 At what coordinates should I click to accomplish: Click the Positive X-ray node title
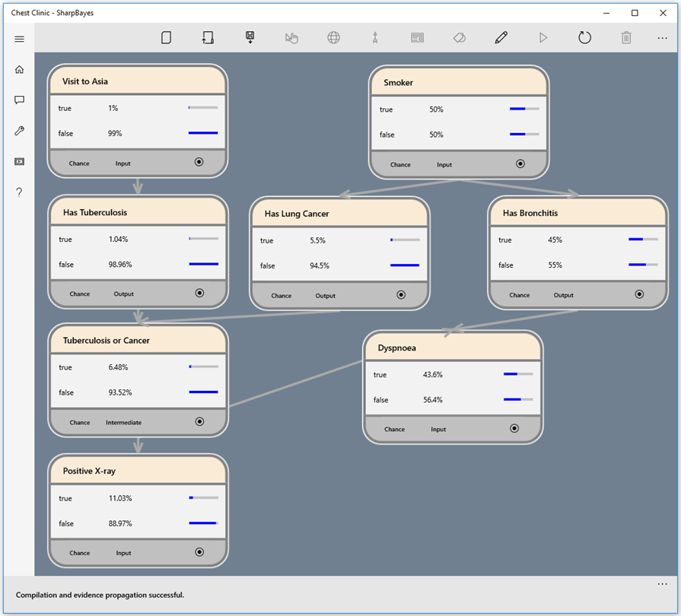click(89, 471)
